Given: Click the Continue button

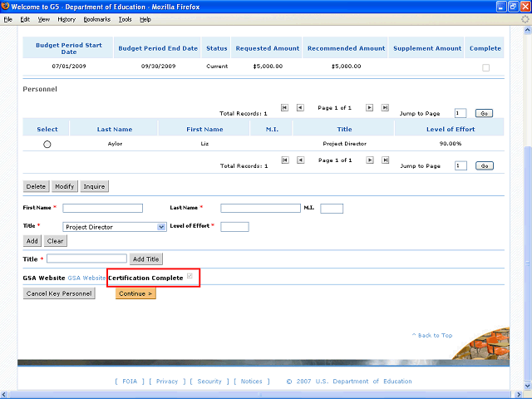Looking at the screenshot, I should click(x=135, y=293).
